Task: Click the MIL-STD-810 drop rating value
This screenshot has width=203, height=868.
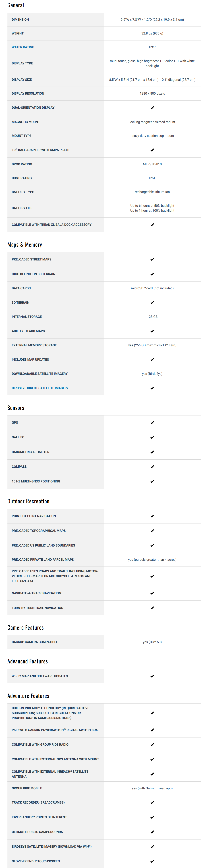Action: tap(152, 164)
